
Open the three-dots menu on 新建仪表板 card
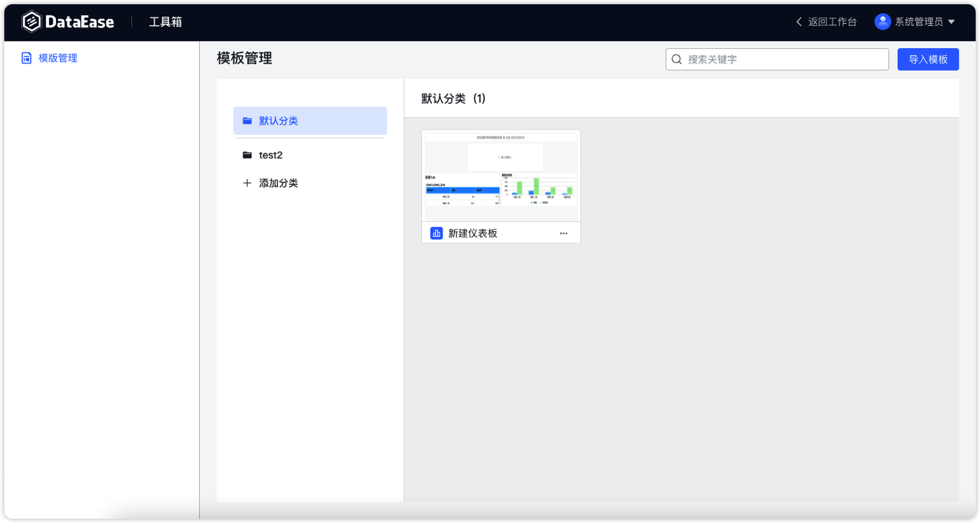point(563,233)
